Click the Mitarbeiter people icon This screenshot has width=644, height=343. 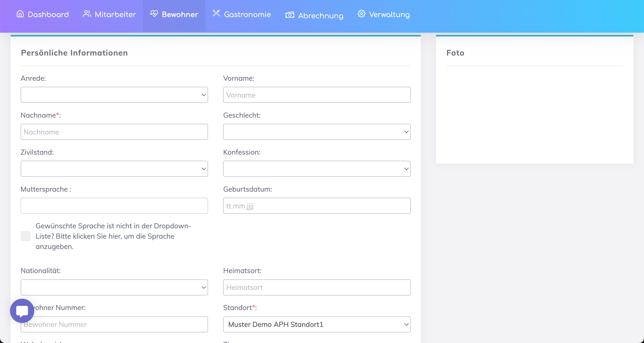[x=87, y=14]
